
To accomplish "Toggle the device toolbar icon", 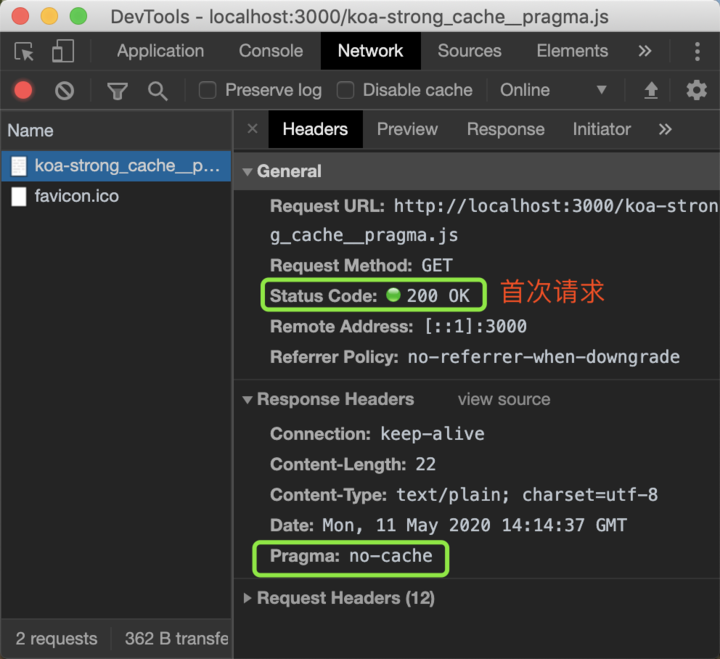I will [x=63, y=51].
